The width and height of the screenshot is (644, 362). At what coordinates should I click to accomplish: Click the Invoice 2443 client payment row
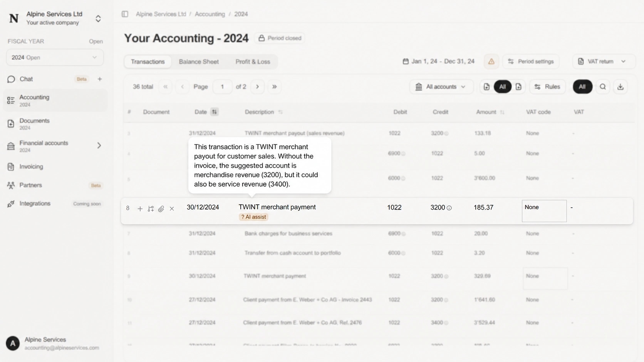tap(379, 300)
